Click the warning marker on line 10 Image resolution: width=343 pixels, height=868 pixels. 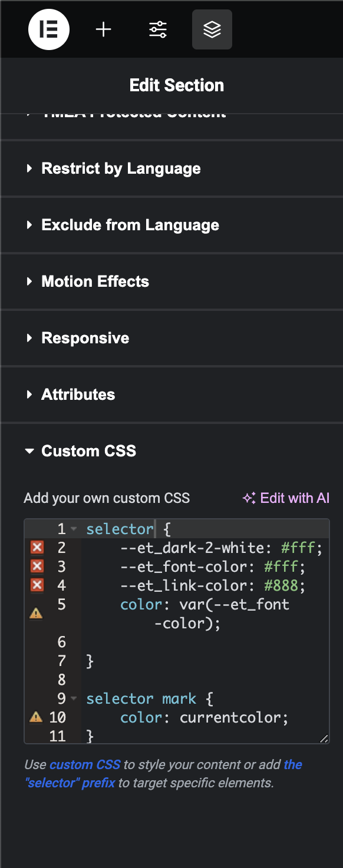coord(36,717)
